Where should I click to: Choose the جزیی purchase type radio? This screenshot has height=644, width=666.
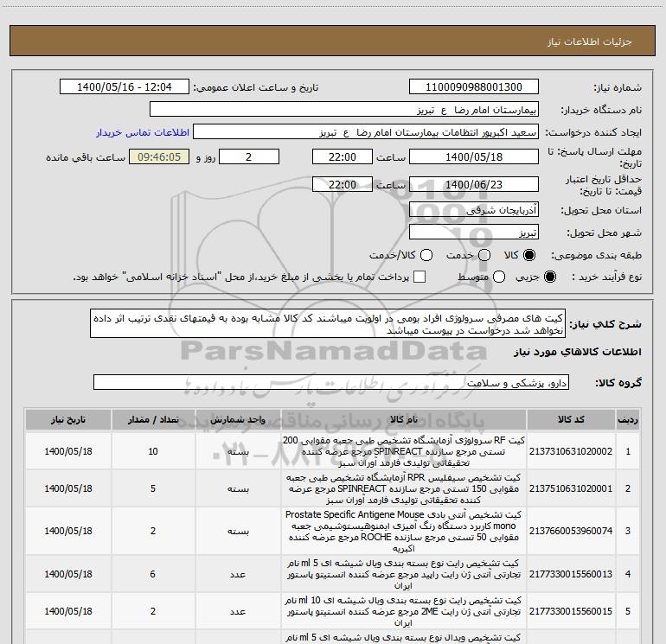(550, 277)
